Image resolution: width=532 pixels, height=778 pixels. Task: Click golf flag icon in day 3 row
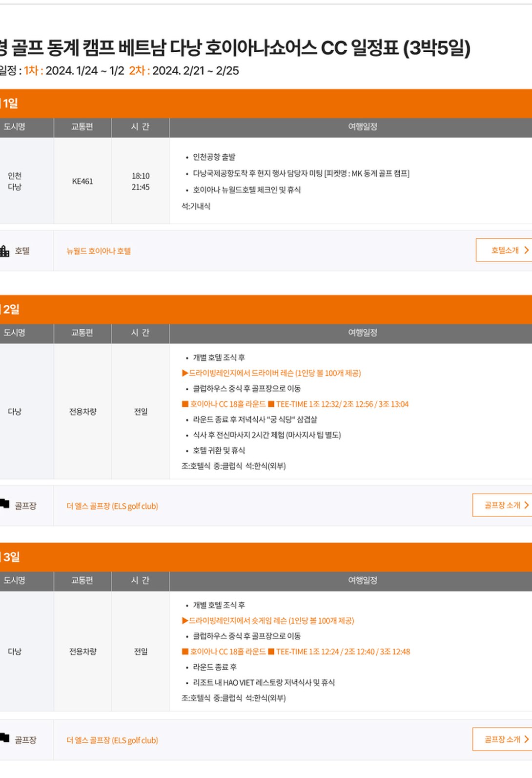pyautogui.click(x=4, y=737)
